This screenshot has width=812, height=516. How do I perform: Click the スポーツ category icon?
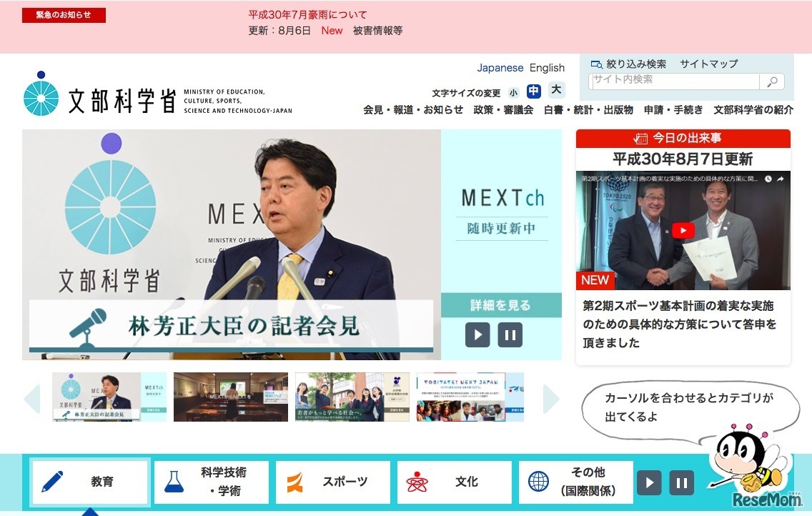tap(293, 482)
